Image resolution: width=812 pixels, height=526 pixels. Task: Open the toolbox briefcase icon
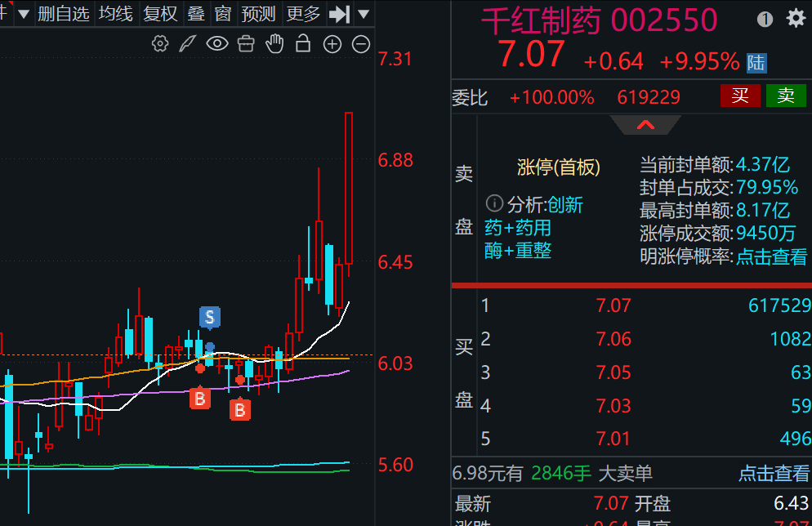(x=246, y=44)
